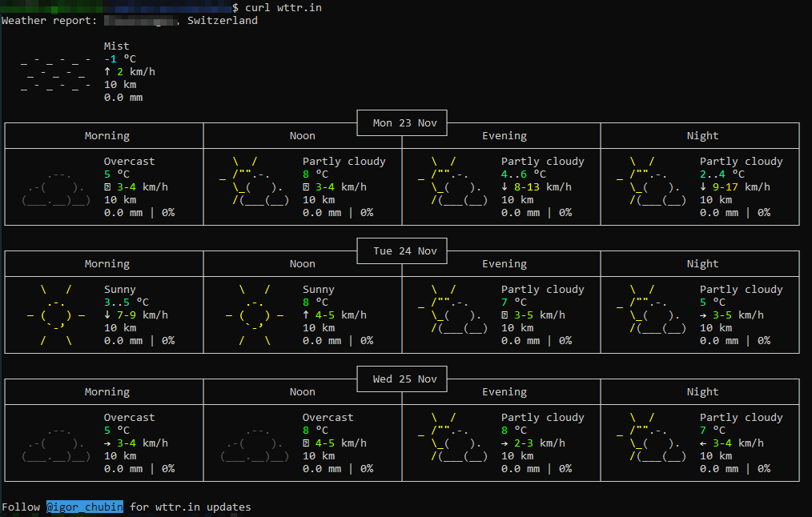Screen dimensions: 812x517
Task: Click the Evening column header under Mon 23 Nov
Action: [504, 135]
